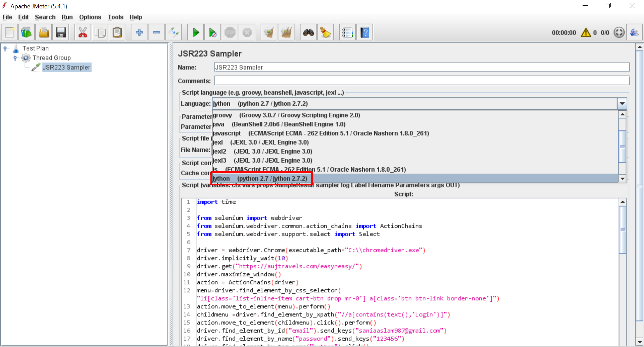Click the Shutdown icon
Image resolution: width=644 pixels, height=347 pixels.
pos(247,33)
